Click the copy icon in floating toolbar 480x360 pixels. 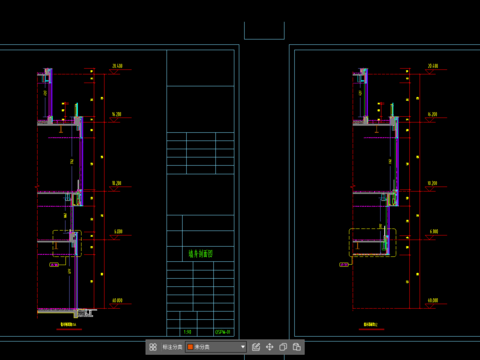coord(283,347)
